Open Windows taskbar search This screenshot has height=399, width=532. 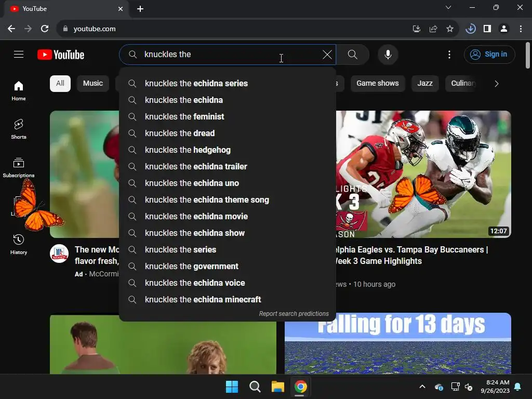tap(255, 387)
